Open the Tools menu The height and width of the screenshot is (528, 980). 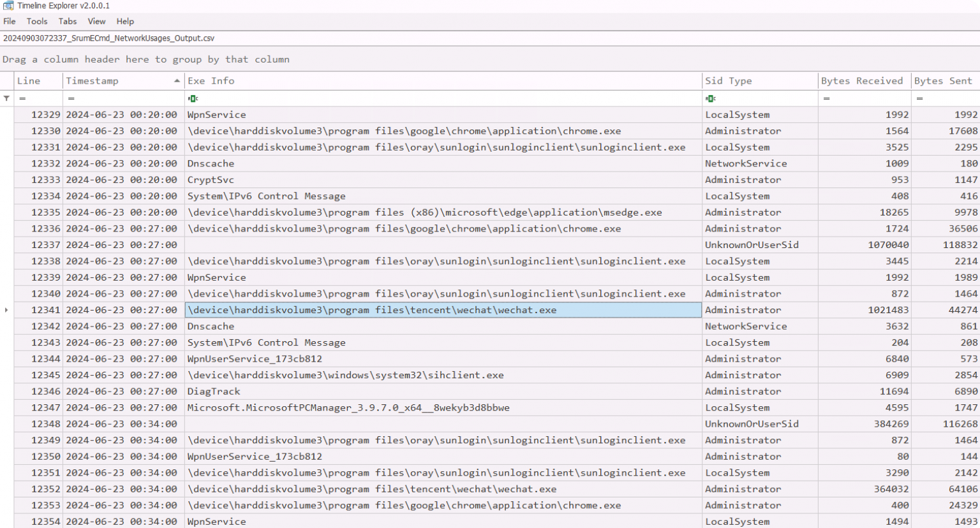(37, 21)
